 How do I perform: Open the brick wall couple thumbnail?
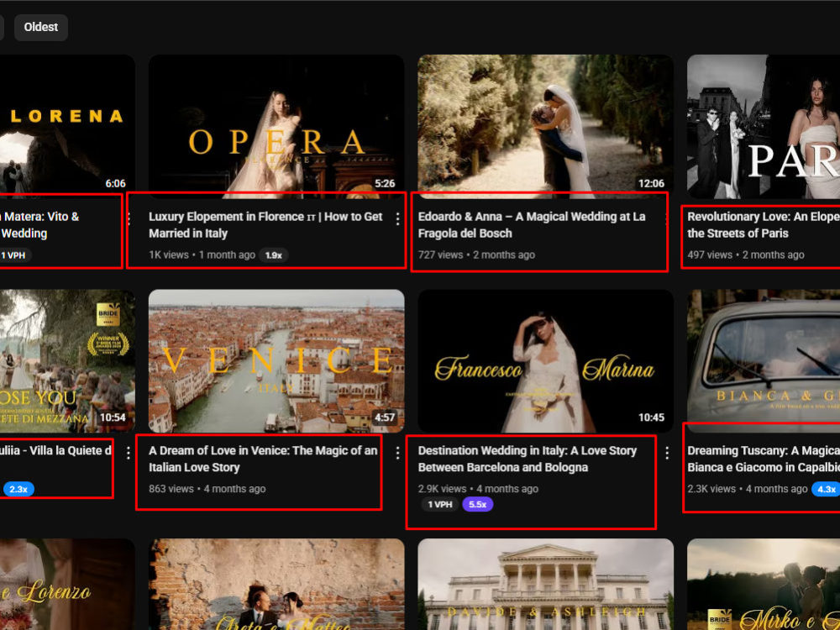pyautogui.click(x=276, y=585)
